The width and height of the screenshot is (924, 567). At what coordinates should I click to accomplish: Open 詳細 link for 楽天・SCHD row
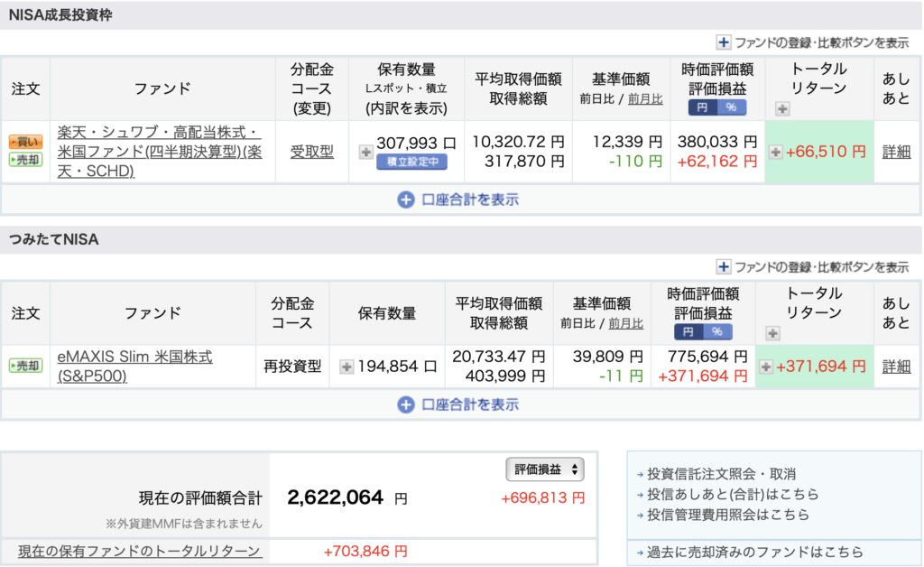click(896, 152)
